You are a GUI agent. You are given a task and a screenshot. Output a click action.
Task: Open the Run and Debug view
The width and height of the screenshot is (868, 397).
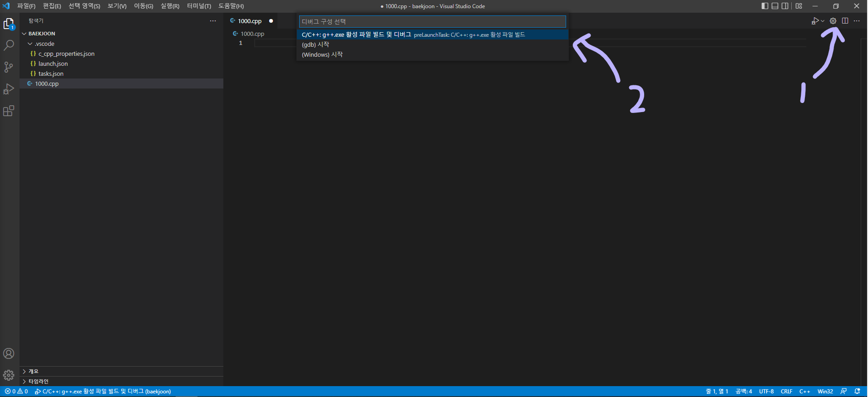point(9,89)
